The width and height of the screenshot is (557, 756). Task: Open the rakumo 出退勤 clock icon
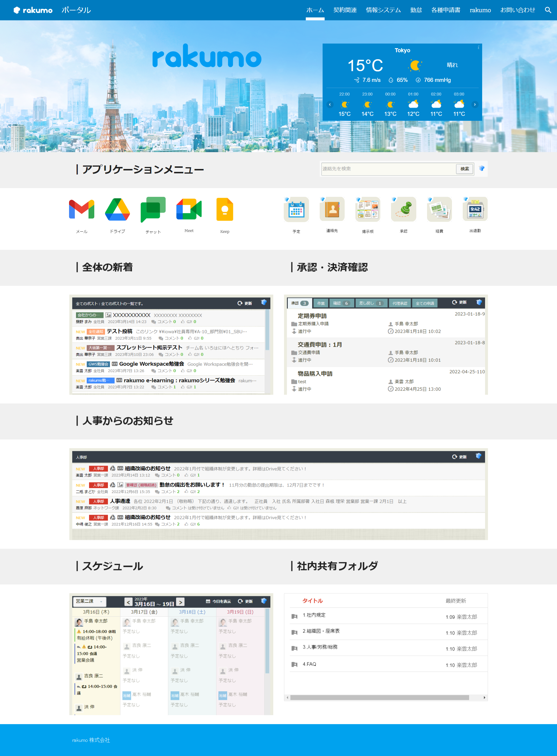[x=475, y=209]
